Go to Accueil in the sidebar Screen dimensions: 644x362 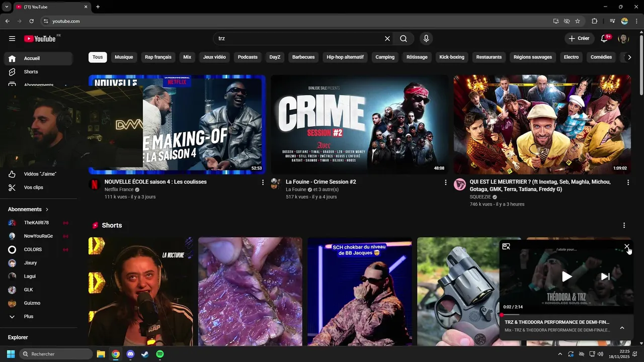point(38,58)
